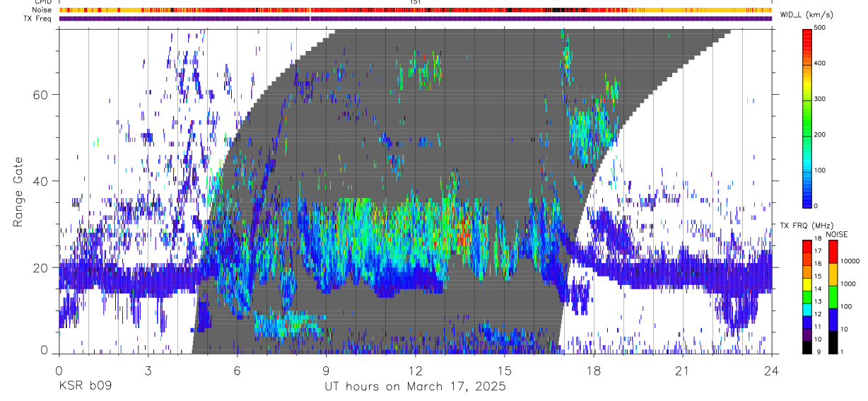Click the hour 6 tick on UT axis

coord(237,371)
